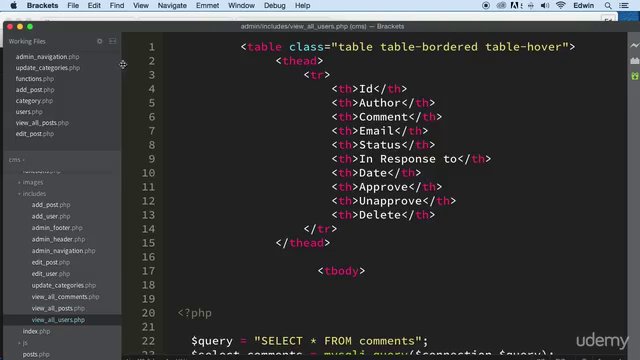Screen dimensions: 640x360
Task: Open add_post.php in the includes folder
Action: (51, 205)
